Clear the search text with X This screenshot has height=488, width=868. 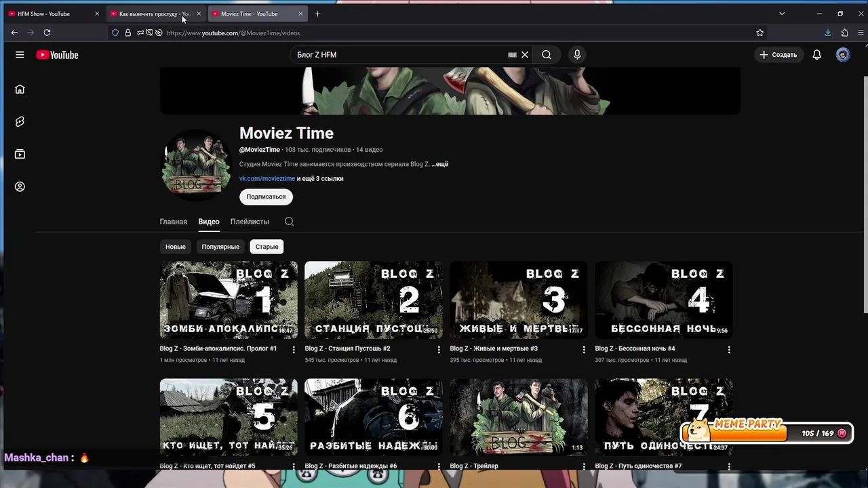(x=525, y=55)
